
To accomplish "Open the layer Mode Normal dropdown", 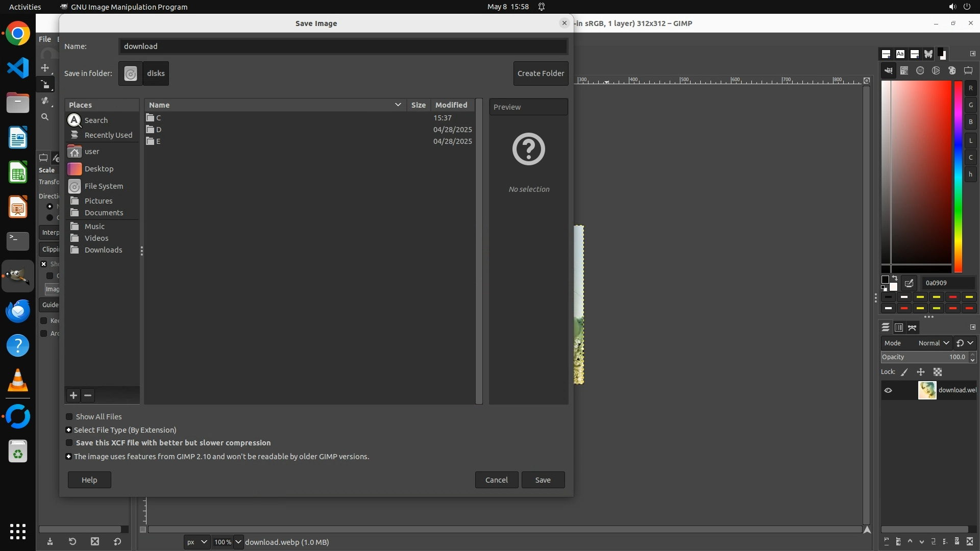I will pyautogui.click(x=933, y=343).
